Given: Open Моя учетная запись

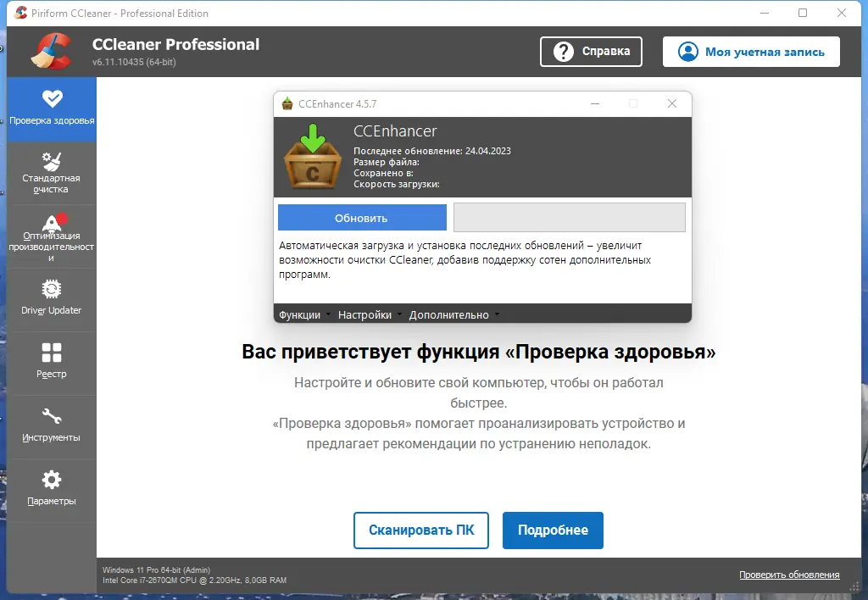Looking at the screenshot, I should [x=751, y=51].
